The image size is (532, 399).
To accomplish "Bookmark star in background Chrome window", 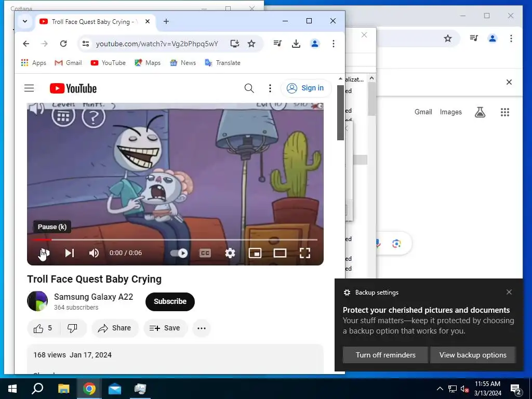I will point(448,38).
